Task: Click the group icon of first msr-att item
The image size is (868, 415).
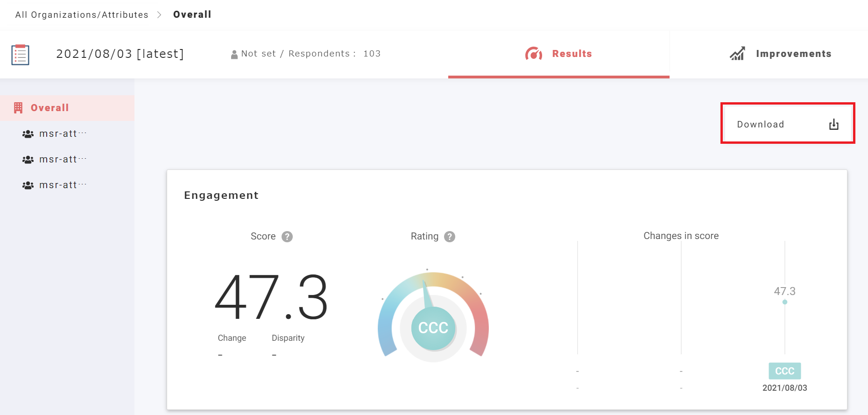Action: coord(28,134)
